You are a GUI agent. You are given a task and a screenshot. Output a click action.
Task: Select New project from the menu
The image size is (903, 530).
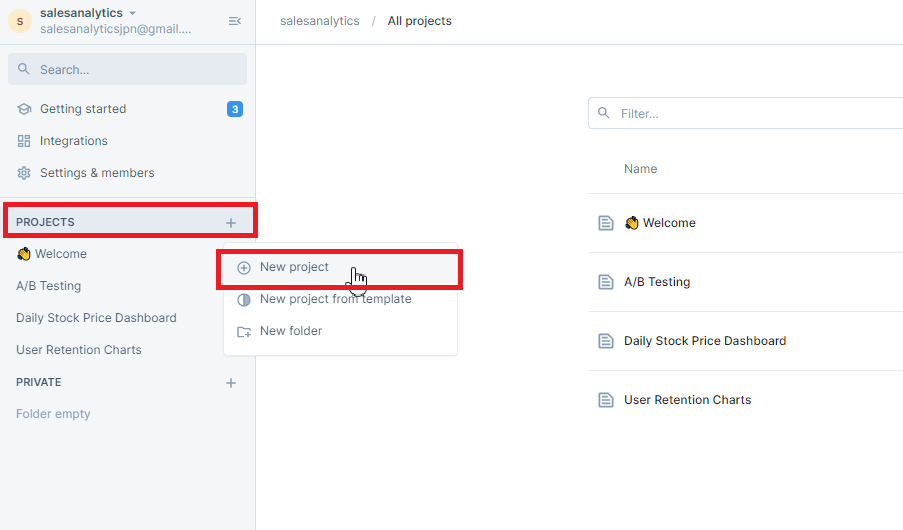tap(294, 267)
